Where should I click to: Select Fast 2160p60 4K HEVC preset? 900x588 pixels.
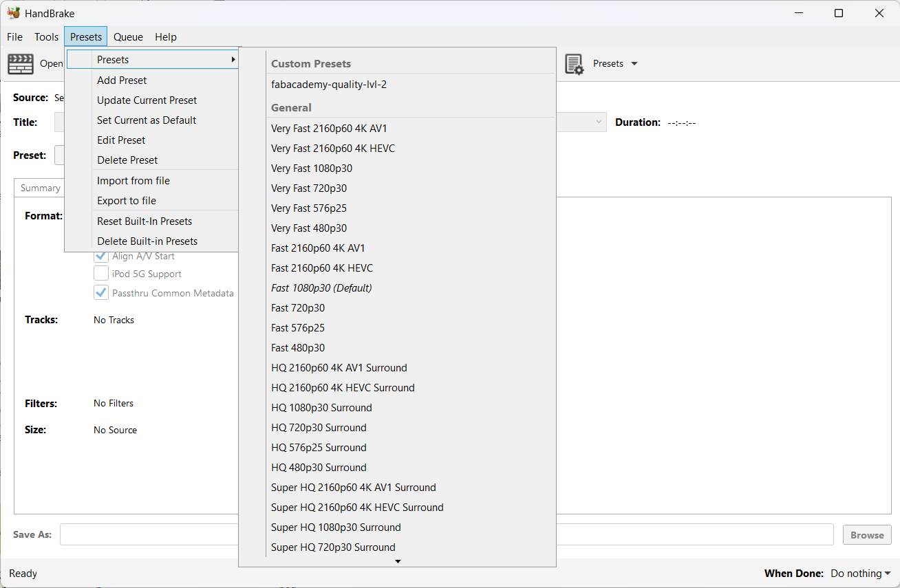click(x=397, y=268)
